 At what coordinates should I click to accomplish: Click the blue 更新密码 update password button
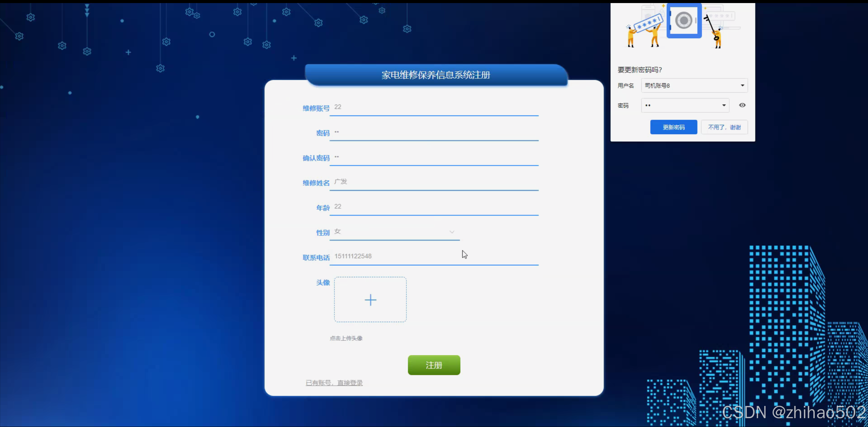click(x=673, y=127)
